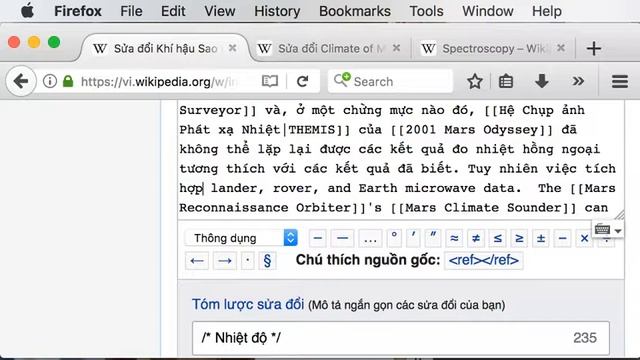Insert the right arrow character
This screenshot has width=640, height=360.
pyautogui.click(x=224, y=261)
